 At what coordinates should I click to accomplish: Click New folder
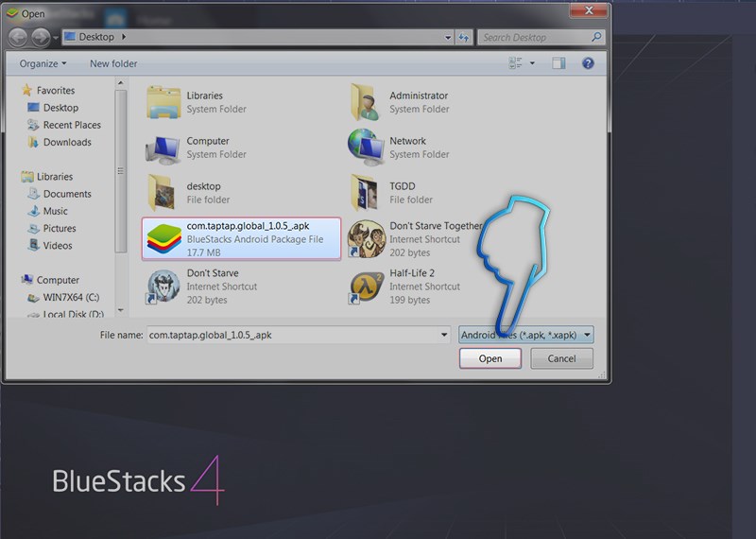pos(113,63)
